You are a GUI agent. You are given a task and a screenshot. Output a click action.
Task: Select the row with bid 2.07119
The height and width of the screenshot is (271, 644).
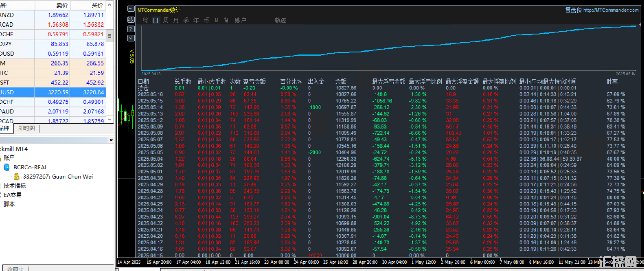coord(53,112)
